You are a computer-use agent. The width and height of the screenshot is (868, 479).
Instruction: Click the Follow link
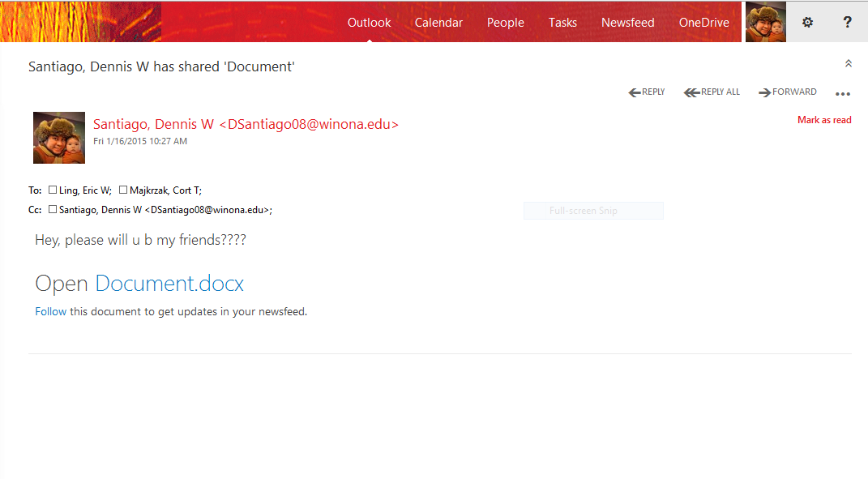pos(50,311)
